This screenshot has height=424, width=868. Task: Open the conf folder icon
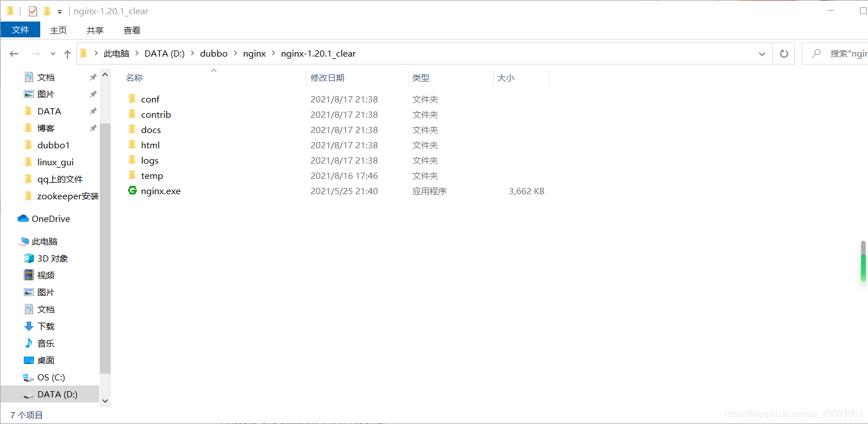(x=132, y=99)
